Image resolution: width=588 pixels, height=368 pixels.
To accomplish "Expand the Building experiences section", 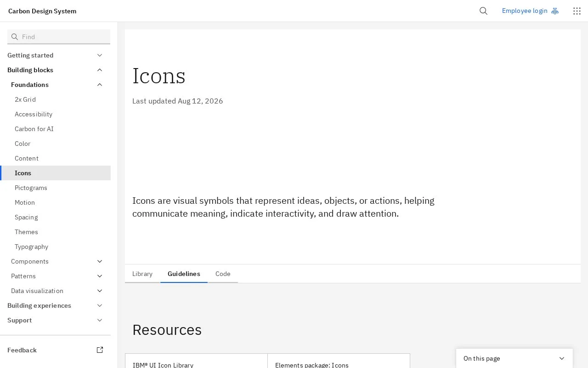I will tap(55, 305).
